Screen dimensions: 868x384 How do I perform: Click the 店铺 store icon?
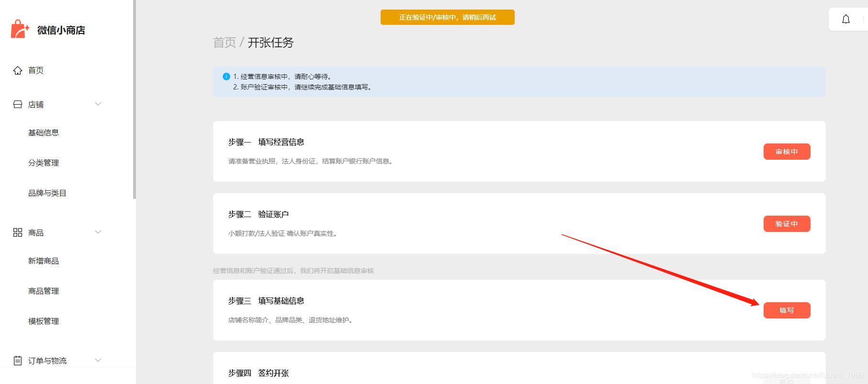pos(18,104)
